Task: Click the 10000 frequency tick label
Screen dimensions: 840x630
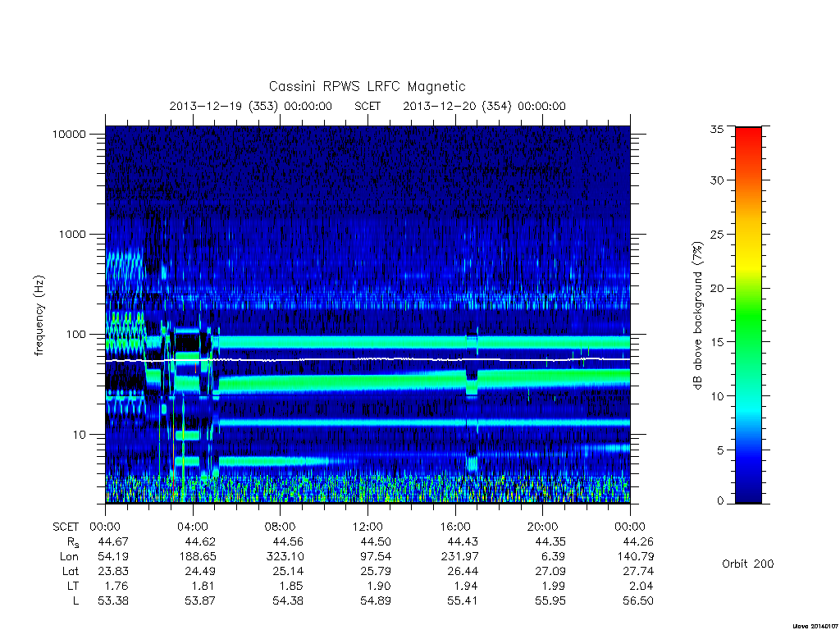Action: point(69,134)
